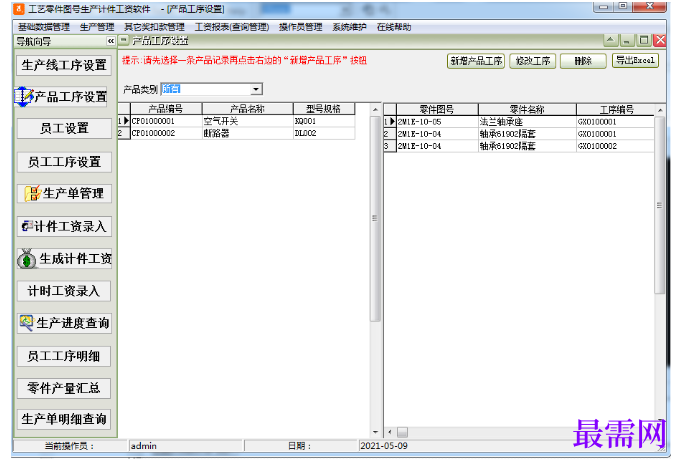Viewport: 685px width, 465px height.
Task: Collapse the 导航向导 panel with the double-arrow icon
Action: click(x=111, y=41)
